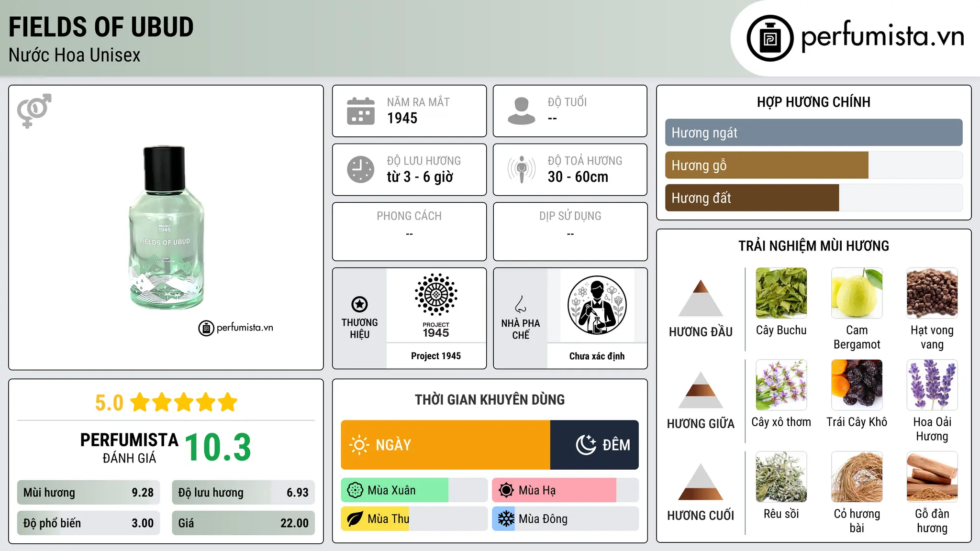Click the Trái Cây Khô note image
Image resolution: width=980 pixels, height=551 pixels.
857,385
